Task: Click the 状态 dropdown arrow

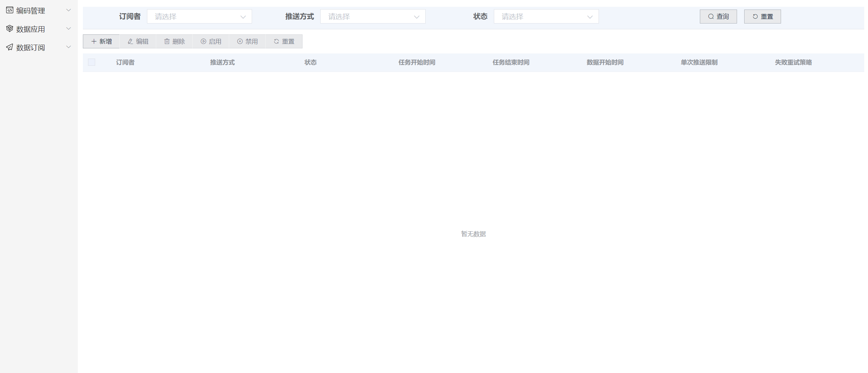Action: click(589, 17)
